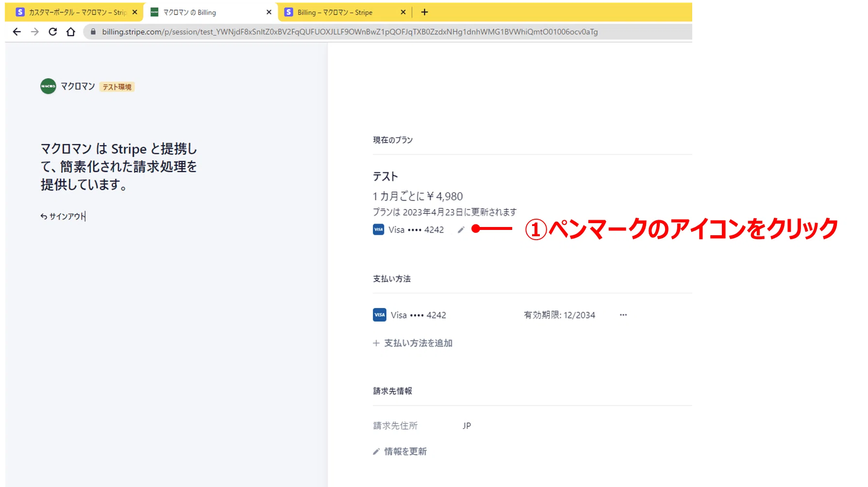Screen dimensions: 868x487
Task: Click the address bar URL
Action: pyautogui.click(x=350, y=32)
